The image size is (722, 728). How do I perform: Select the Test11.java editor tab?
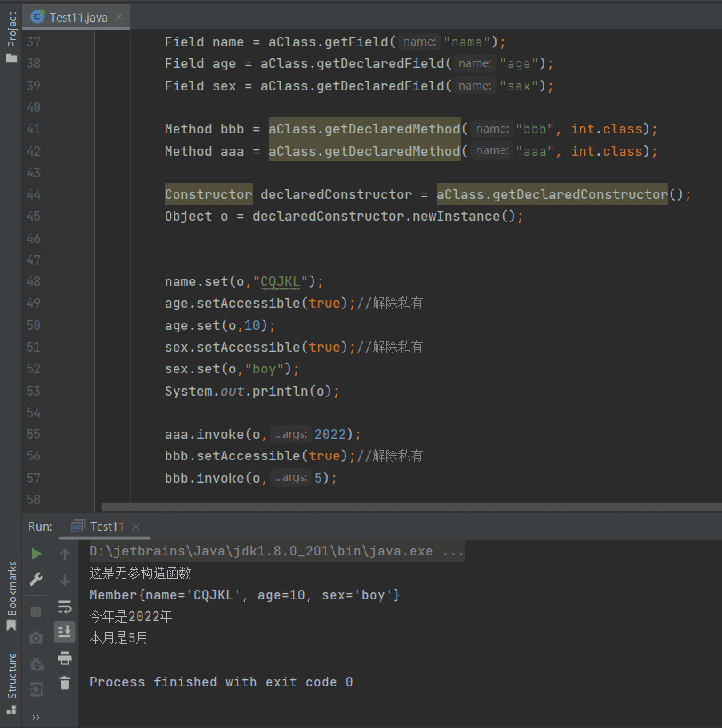pos(76,17)
